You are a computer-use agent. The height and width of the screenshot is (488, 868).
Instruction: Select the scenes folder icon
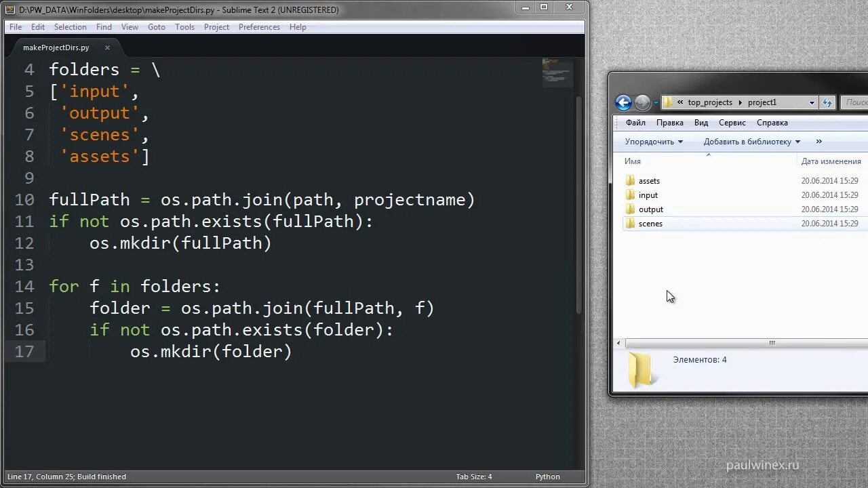tap(630, 224)
